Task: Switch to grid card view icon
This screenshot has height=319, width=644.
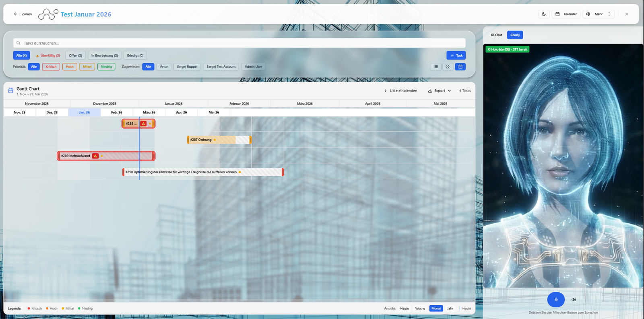Action: coord(448,67)
